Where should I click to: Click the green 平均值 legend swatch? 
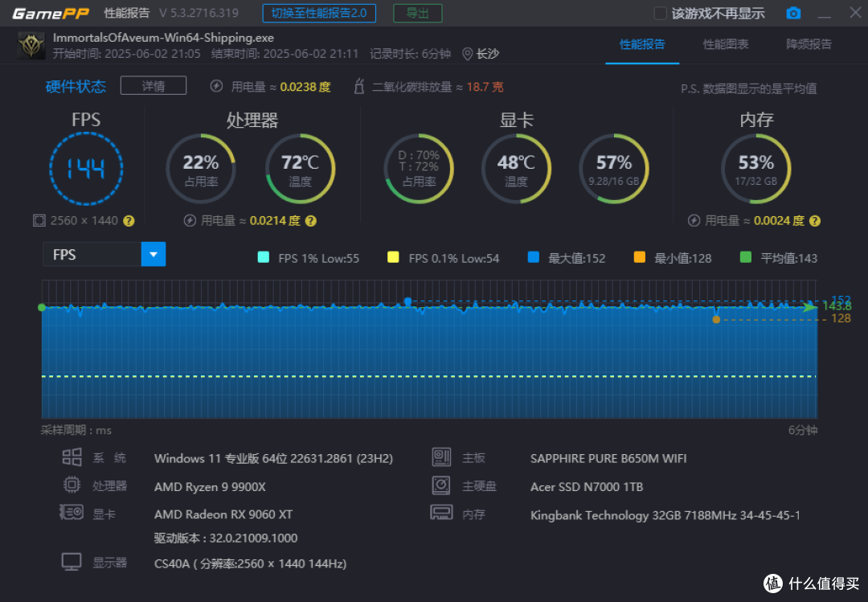746,257
